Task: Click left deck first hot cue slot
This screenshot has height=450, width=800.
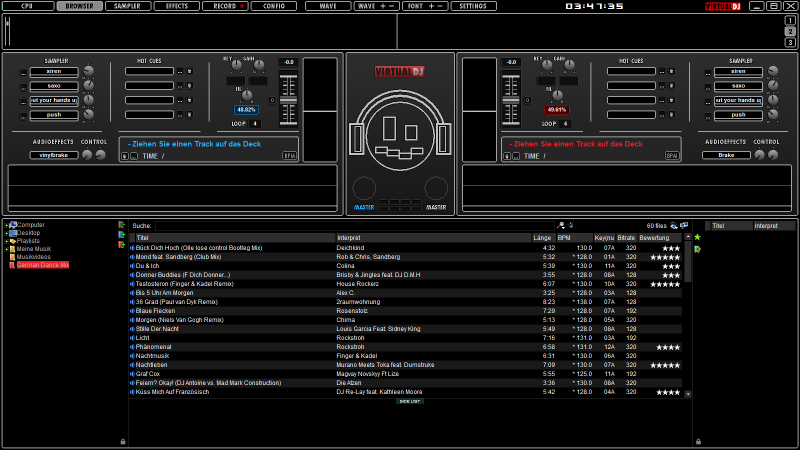Action: [149, 71]
